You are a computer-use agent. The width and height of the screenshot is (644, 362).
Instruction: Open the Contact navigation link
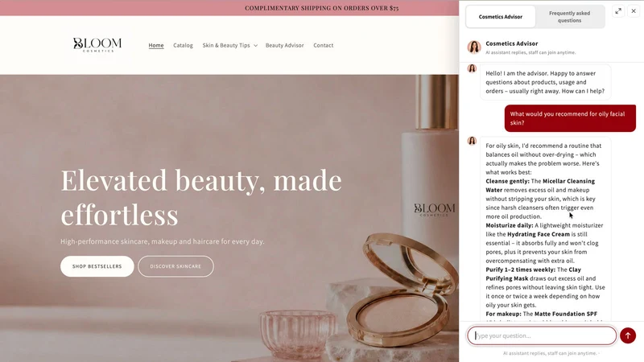pos(324,45)
